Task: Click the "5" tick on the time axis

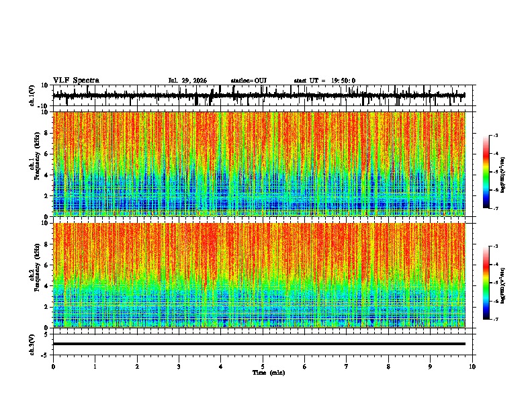Action: (x=263, y=367)
